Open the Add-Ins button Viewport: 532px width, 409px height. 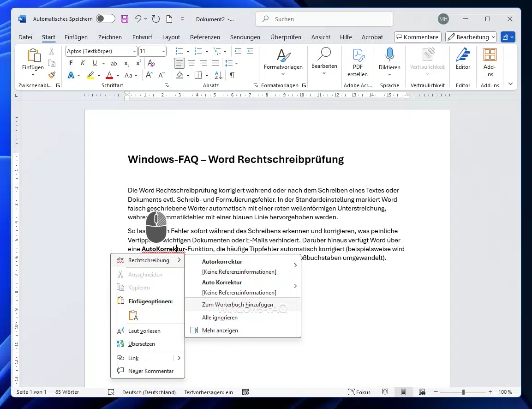click(490, 63)
